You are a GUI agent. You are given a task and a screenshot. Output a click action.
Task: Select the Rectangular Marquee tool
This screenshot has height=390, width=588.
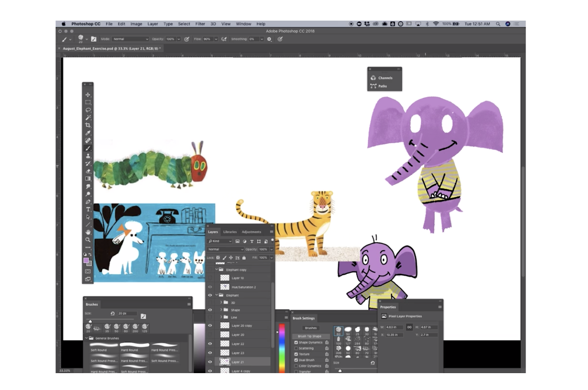coord(88,102)
